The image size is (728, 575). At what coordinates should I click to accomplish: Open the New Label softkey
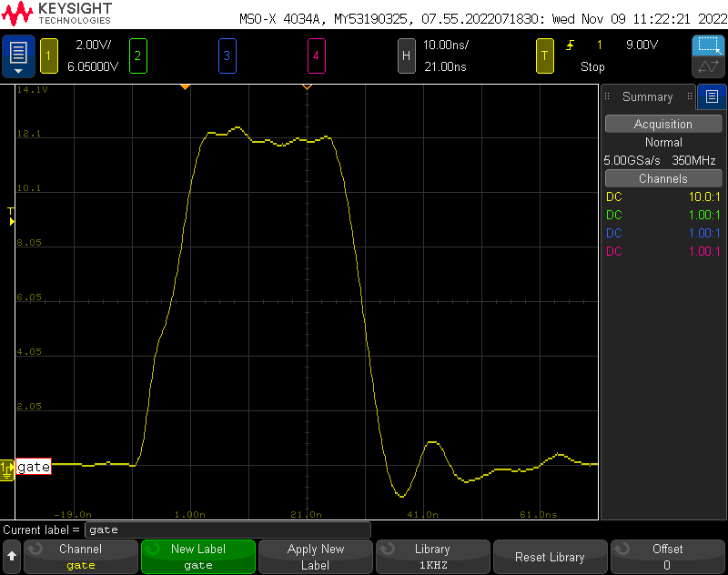point(197,557)
